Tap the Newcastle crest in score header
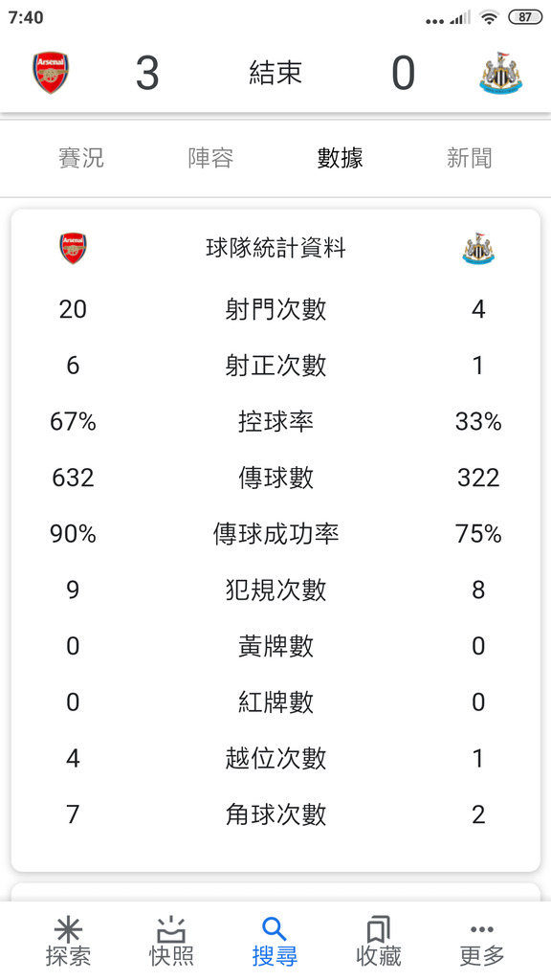 [x=500, y=73]
